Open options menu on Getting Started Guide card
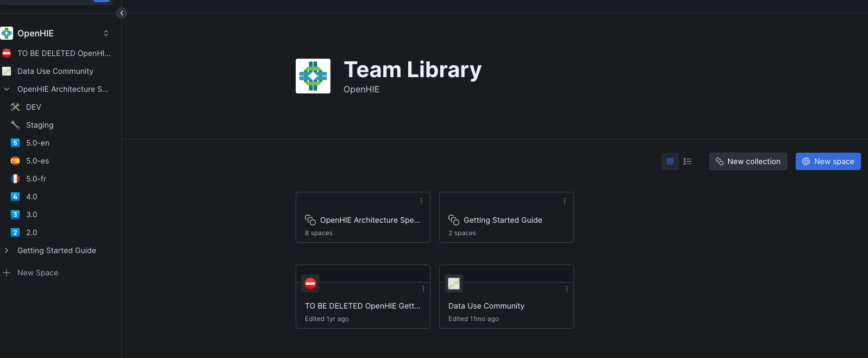868x358 pixels. coord(565,201)
